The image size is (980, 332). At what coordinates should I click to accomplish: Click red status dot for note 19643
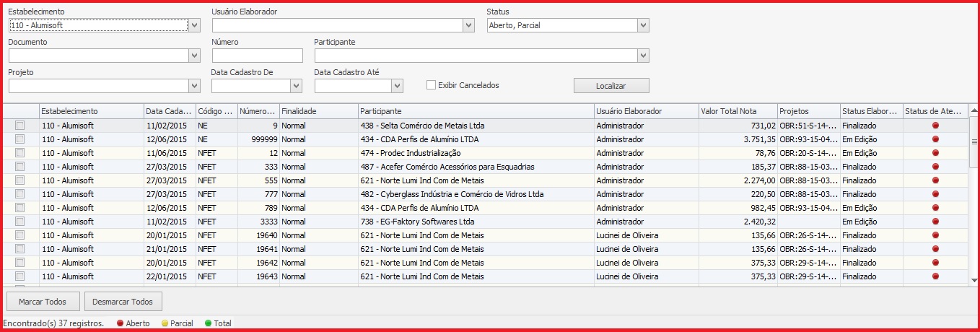935,276
